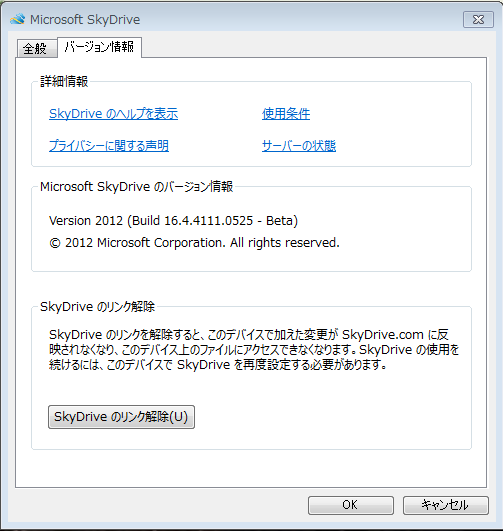The image size is (503, 531).
Task: Confirm with the OK button
Action: click(x=351, y=505)
